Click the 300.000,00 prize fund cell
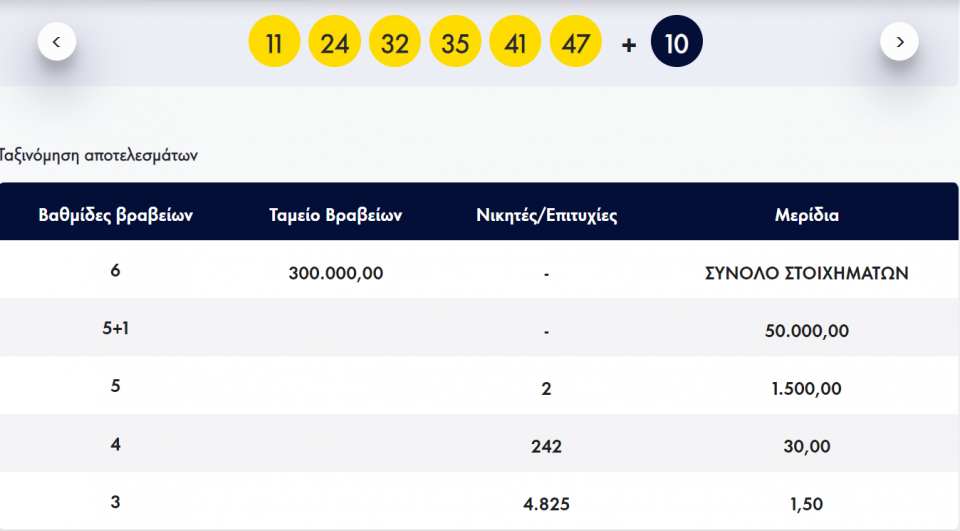 (x=336, y=272)
